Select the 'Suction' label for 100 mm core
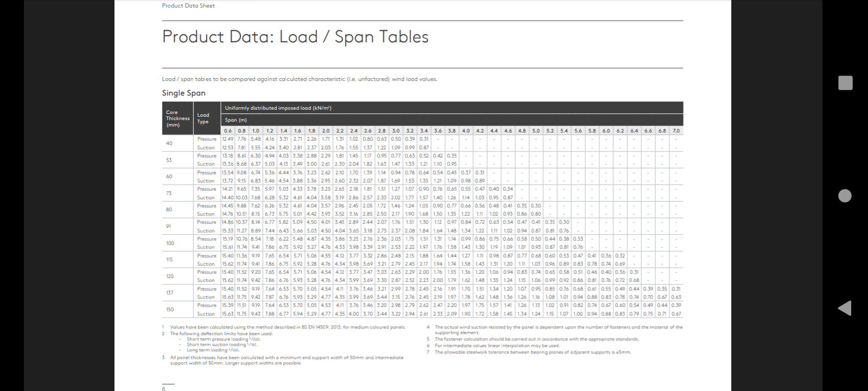Image resolution: width=868 pixels, height=391 pixels. click(206, 247)
